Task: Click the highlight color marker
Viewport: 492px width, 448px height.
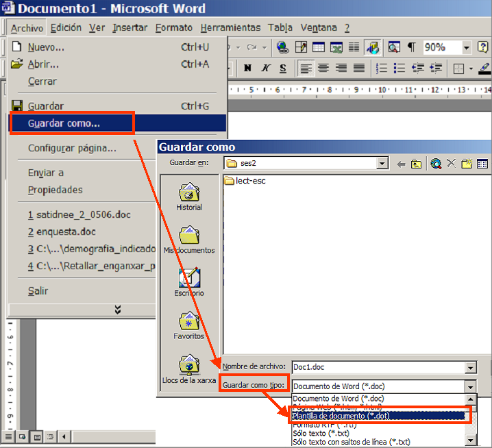Action: point(484,68)
